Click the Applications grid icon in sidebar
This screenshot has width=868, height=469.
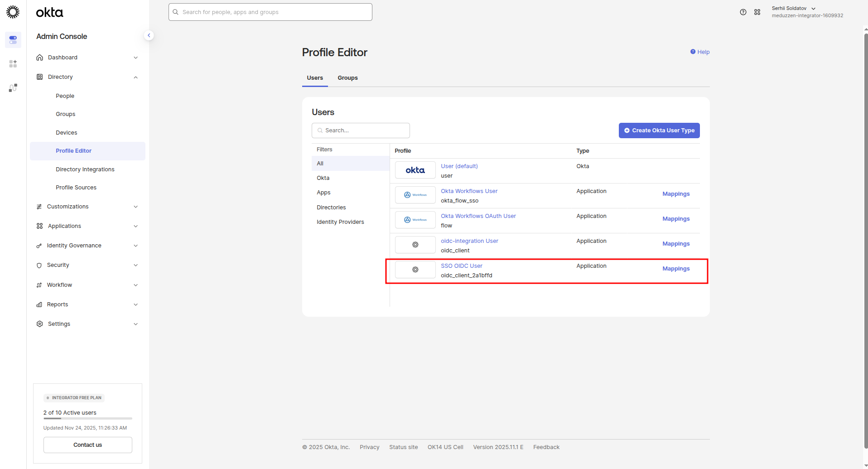tap(40, 226)
